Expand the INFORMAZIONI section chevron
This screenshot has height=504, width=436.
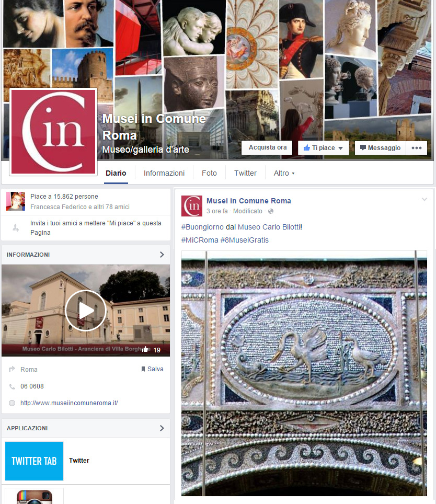162,255
